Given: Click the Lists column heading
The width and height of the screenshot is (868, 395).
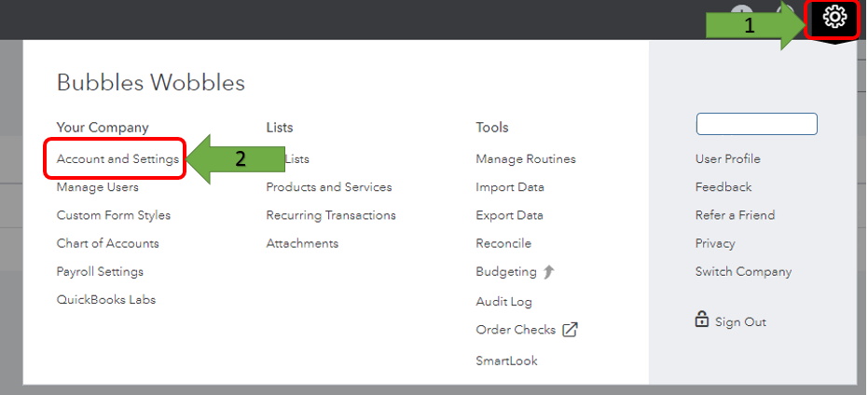Looking at the screenshot, I should [280, 128].
